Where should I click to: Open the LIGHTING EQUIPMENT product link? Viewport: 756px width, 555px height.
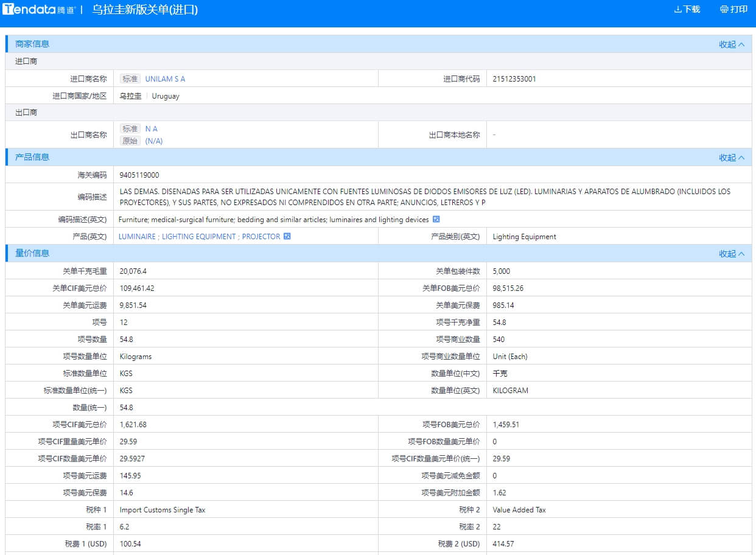coord(198,237)
